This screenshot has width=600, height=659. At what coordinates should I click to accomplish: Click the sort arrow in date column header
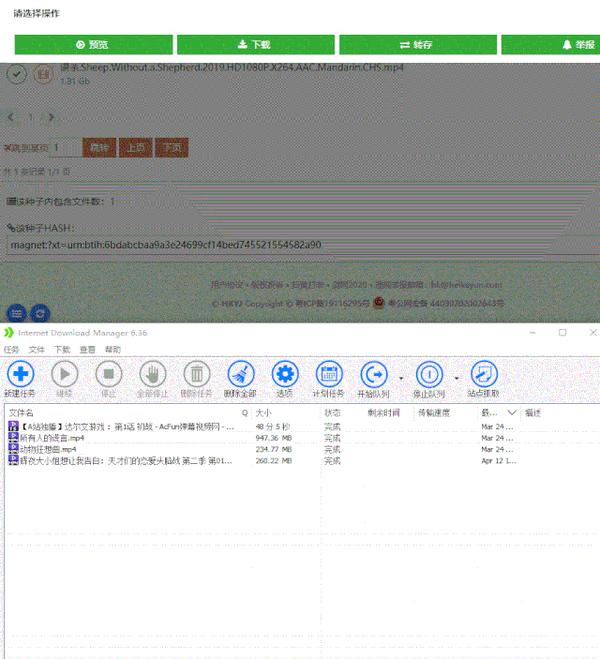click(x=512, y=413)
